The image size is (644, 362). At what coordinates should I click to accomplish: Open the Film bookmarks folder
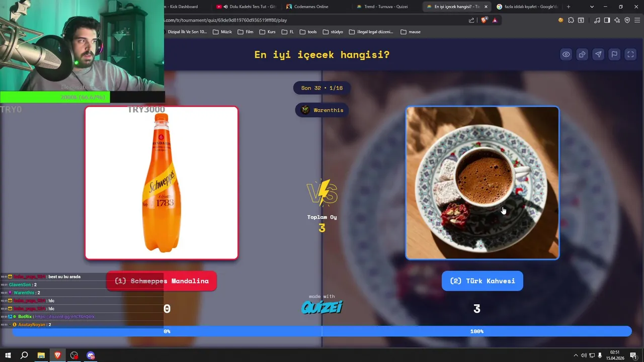tap(245, 32)
